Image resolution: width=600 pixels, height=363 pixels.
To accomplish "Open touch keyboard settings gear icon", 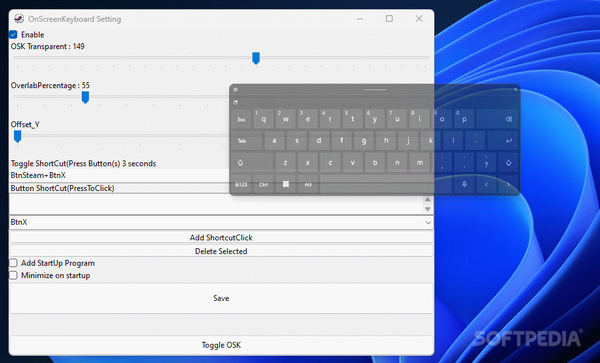I will tap(235, 90).
